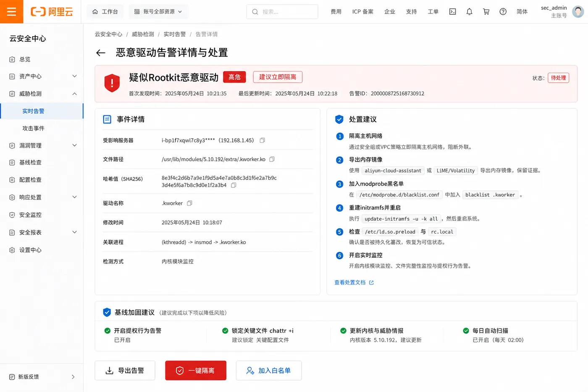
Task: Select the /etc/modprobe.d/blacklist.conf code snippet
Action: pyautogui.click(x=399, y=195)
